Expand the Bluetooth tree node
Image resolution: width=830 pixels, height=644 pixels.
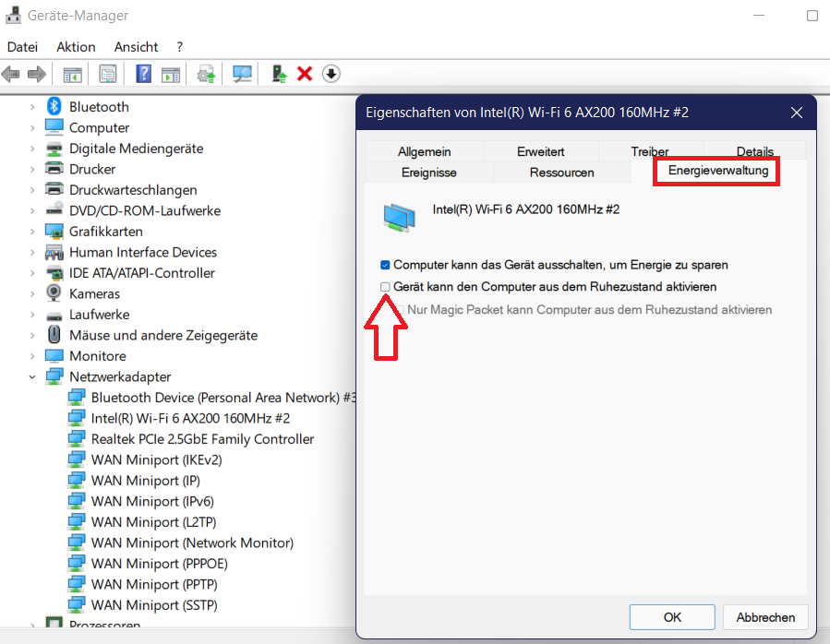point(32,107)
